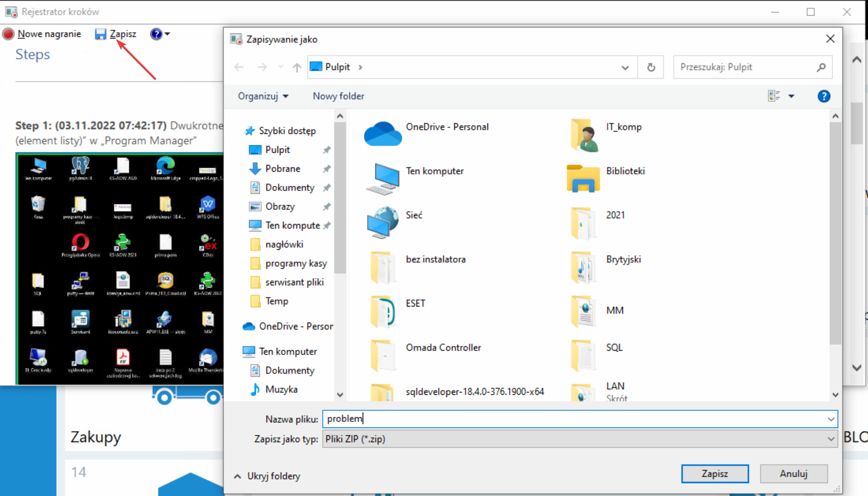Click the Anuluj button

pos(793,473)
